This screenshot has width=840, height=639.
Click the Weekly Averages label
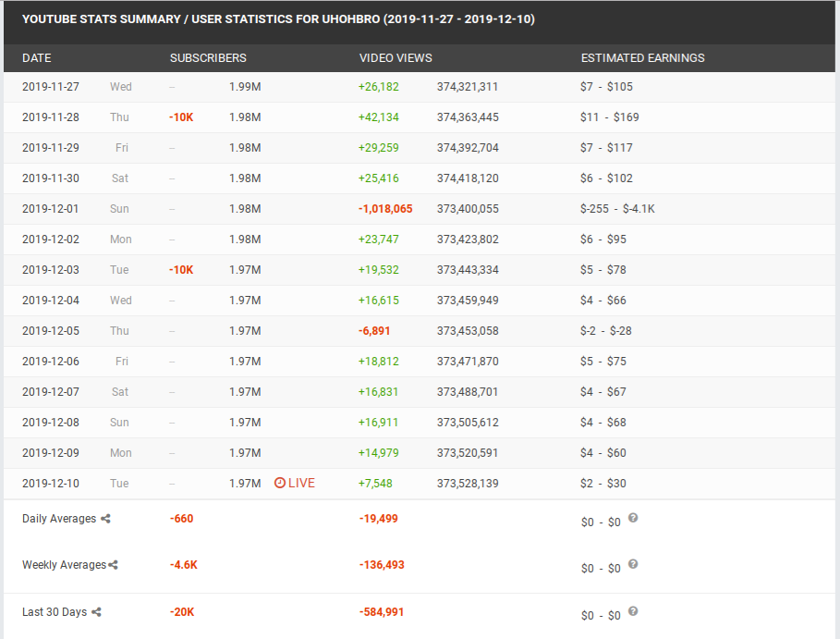[x=65, y=565]
